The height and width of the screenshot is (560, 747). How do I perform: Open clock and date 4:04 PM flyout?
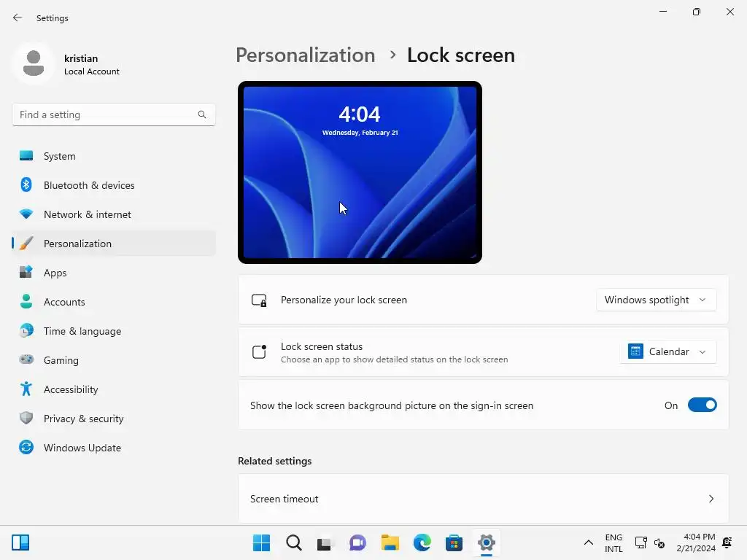click(695, 542)
